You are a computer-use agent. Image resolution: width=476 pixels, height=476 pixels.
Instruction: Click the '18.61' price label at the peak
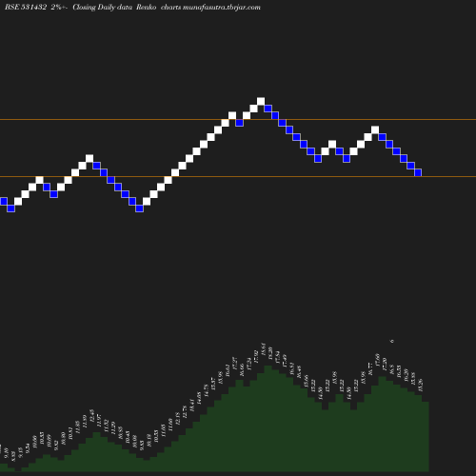pyautogui.click(x=263, y=348)
